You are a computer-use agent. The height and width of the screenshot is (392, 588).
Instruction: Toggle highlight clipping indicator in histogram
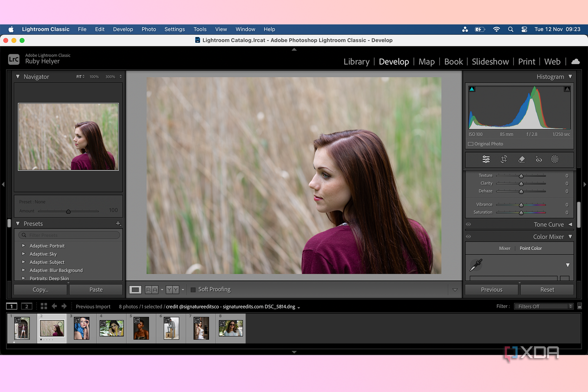click(x=567, y=89)
